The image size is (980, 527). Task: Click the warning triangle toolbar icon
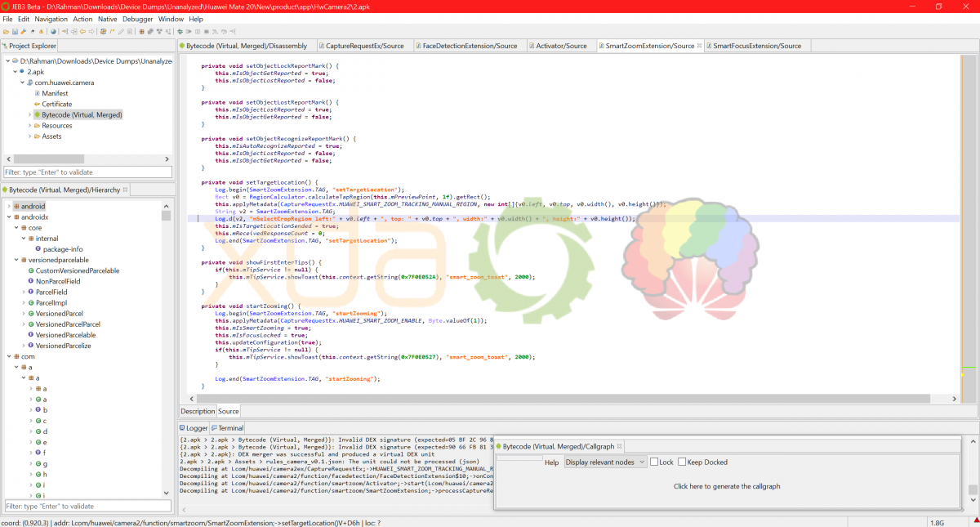[x=42, y=32]
